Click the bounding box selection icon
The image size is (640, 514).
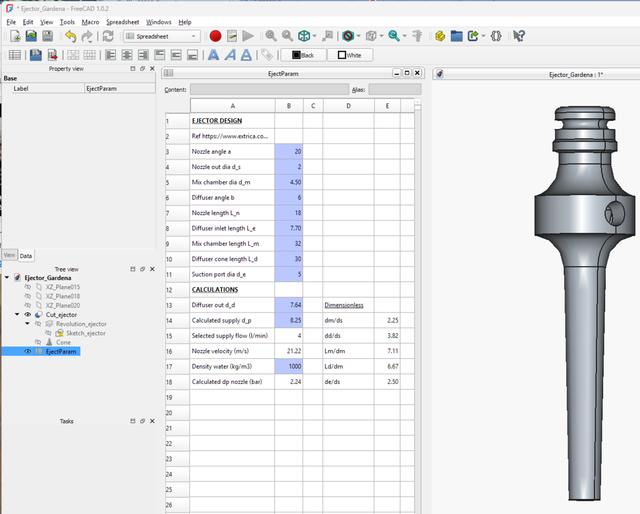(371, 36)
